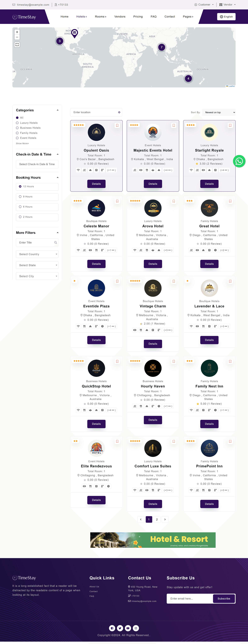Viewport: 248px width, 644px height.
Task: Click the search icon in Enter Title field
Action: (x=56, y=242)
